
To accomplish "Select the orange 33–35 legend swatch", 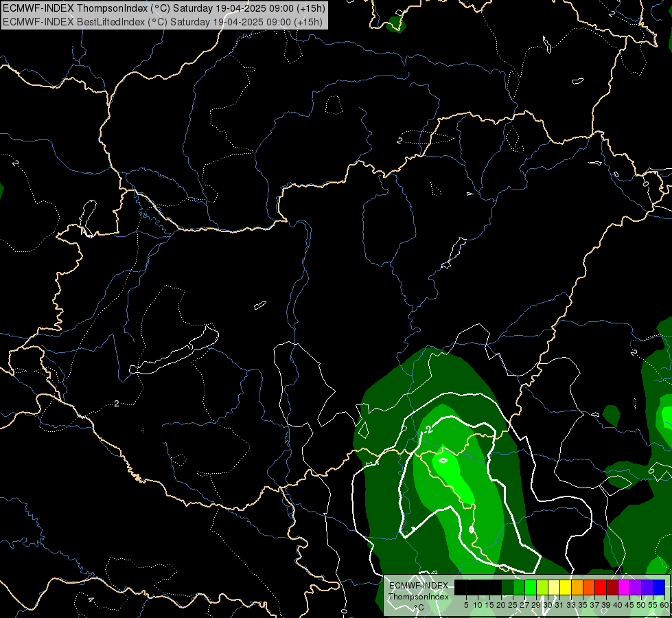I will pyautogui.click(x=577, y=588).
